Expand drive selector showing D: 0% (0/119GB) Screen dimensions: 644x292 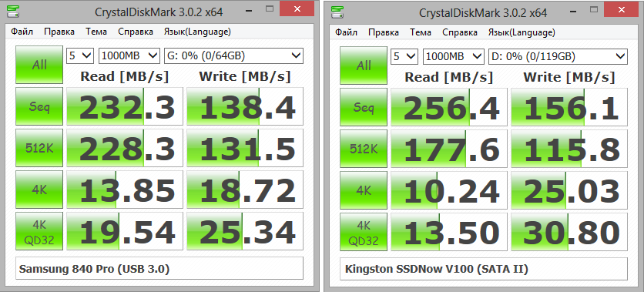click(x=558, y=55)
